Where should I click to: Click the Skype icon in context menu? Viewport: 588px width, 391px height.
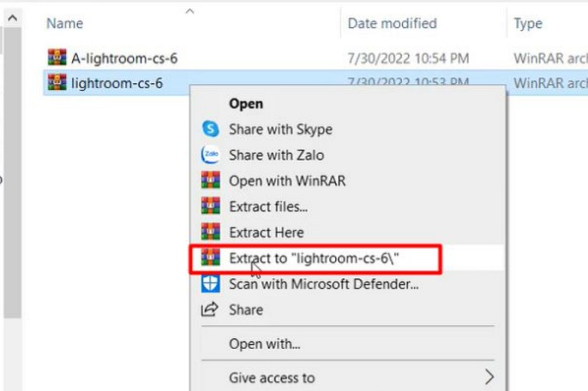[210, 129]
